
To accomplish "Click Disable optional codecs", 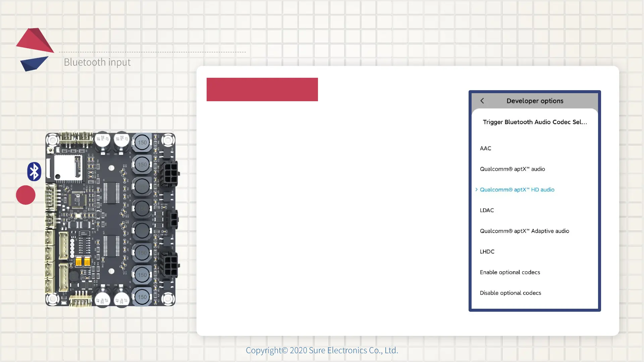I will pos(510,293).
